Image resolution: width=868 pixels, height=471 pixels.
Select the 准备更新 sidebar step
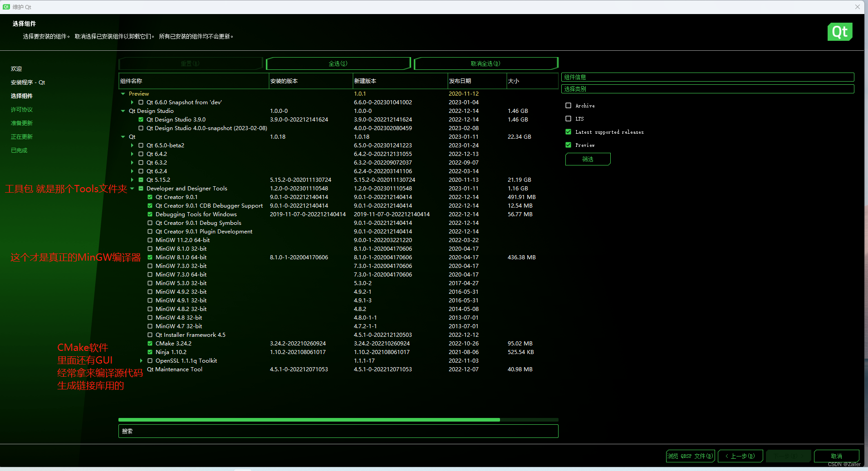tap(22, 123)
